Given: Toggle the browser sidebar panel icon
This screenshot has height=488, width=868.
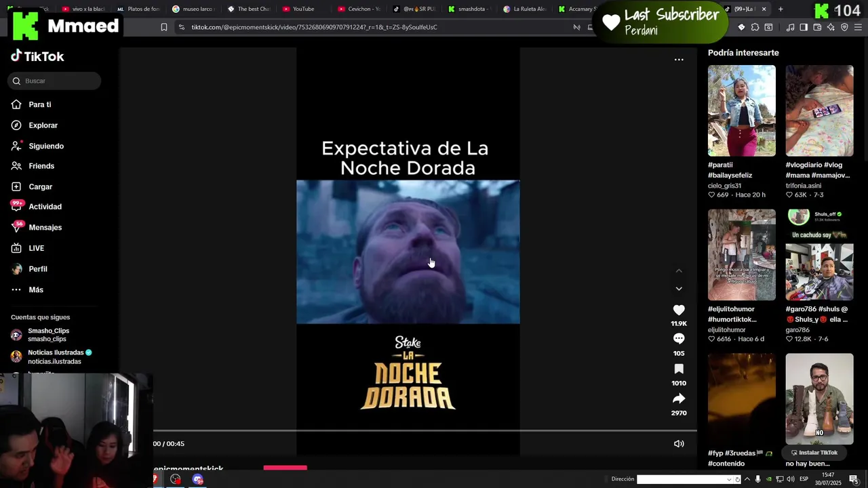Looking at the screenshot, I should pyautogui.click(x=804, y=27).
